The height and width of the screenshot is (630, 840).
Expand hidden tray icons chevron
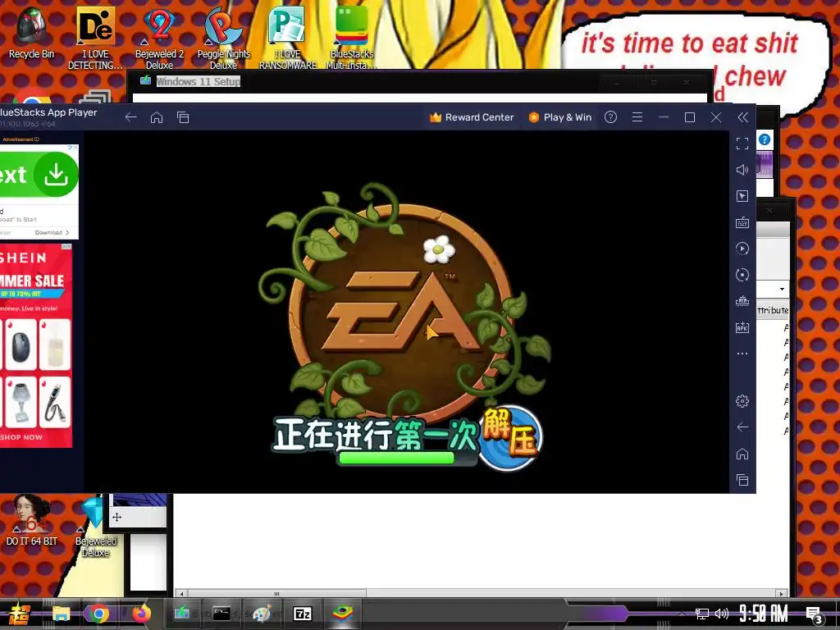point(682,614)
